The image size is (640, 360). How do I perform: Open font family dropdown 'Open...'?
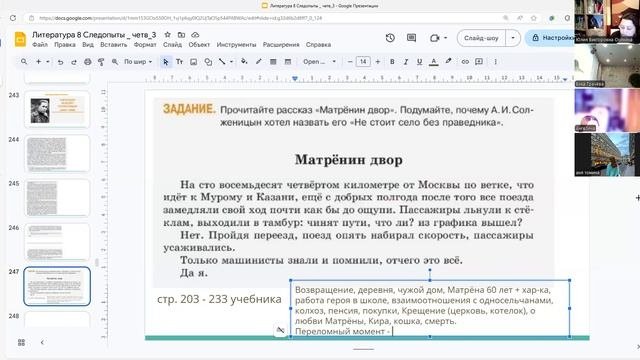pos(319,62)
